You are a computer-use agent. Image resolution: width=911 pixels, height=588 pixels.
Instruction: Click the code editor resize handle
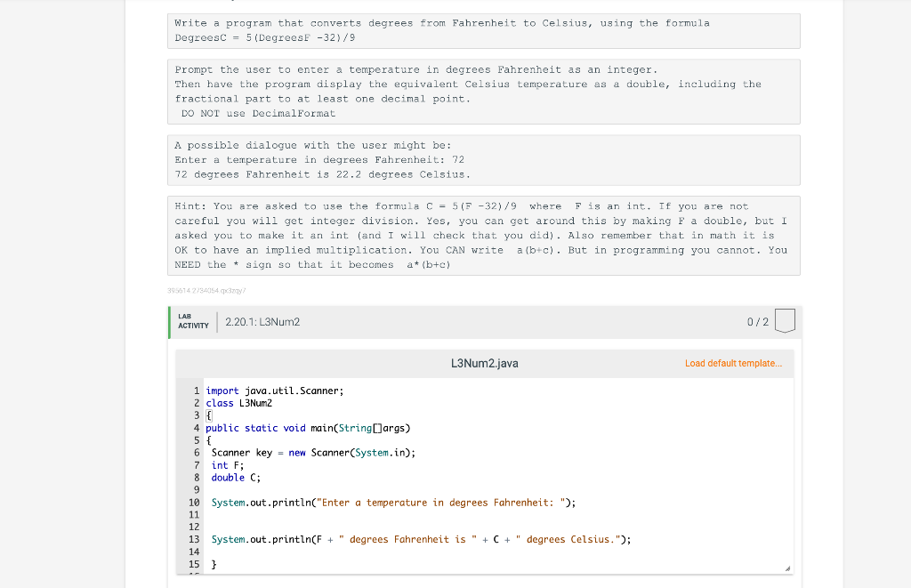pos(787,568)
